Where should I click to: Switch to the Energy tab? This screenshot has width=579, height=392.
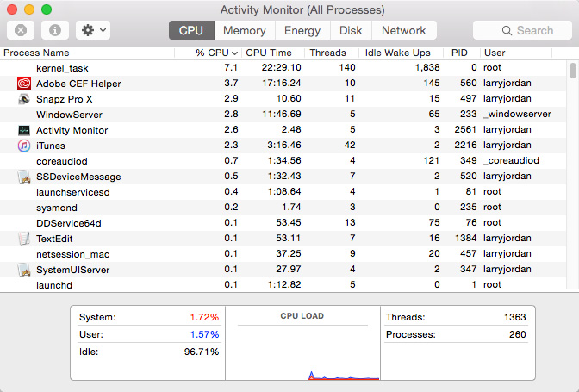[x=302, y=30]
